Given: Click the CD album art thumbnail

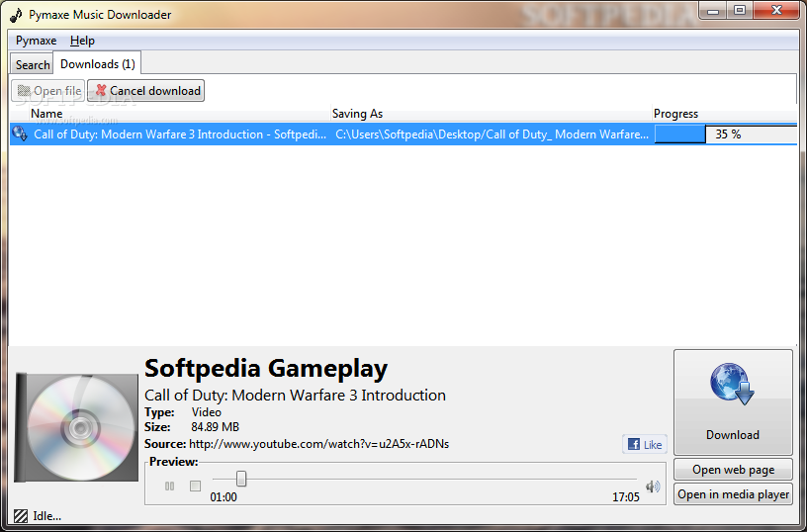Looking at the screenshot, I should [77, 427].
